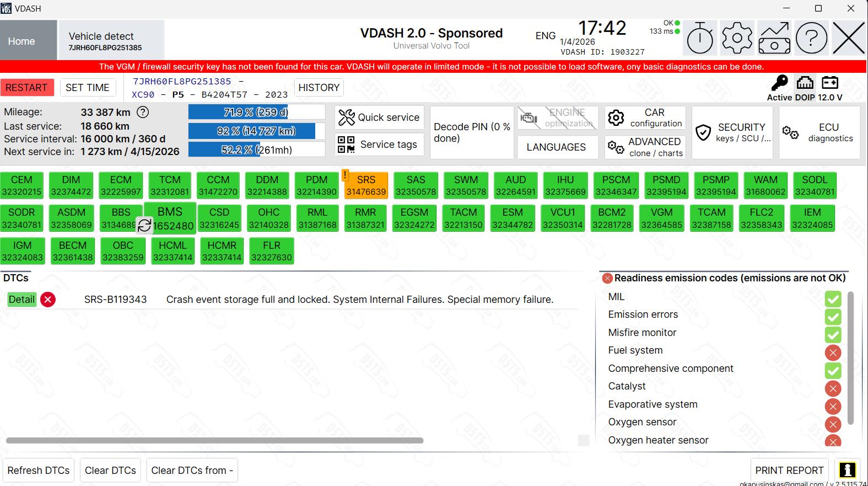Click the red X beside Detail
This screenshot has height=486, width=868.
(48, 300)
